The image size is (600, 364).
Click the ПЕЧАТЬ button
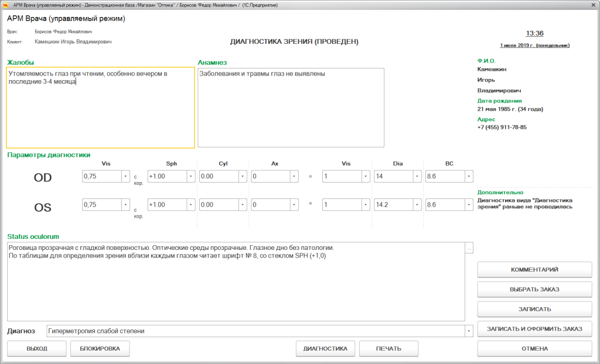(388, 349)
